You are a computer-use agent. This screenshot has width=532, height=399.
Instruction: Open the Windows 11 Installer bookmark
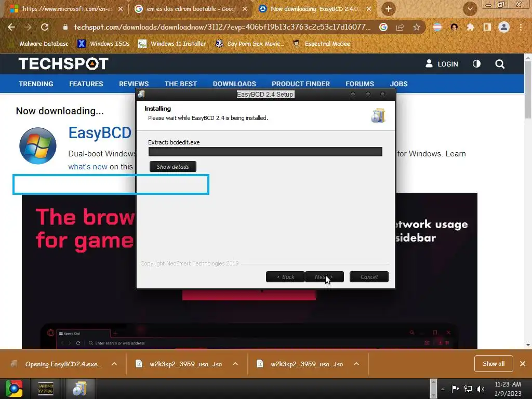172,44
